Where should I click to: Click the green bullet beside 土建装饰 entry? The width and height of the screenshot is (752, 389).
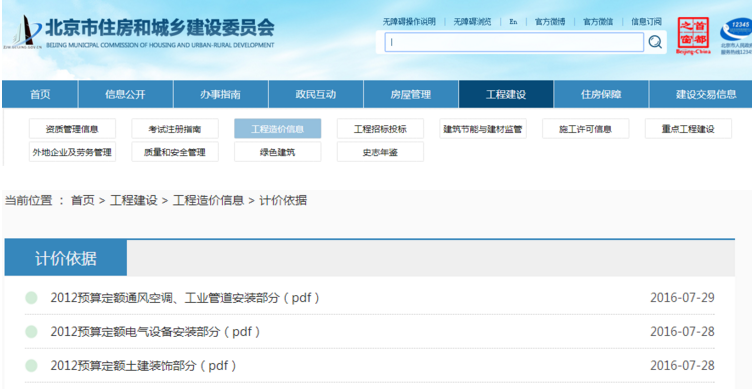(x=31, y=366)
